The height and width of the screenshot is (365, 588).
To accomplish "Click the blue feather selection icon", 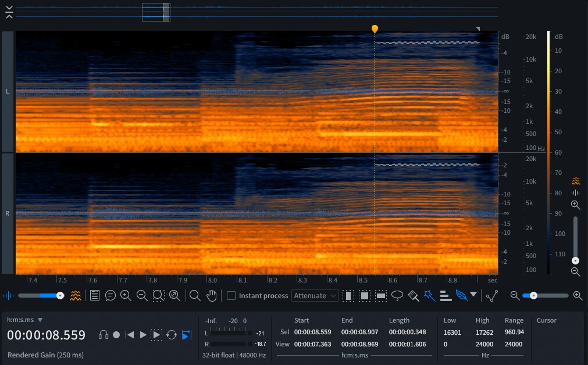I will point(461,296).
